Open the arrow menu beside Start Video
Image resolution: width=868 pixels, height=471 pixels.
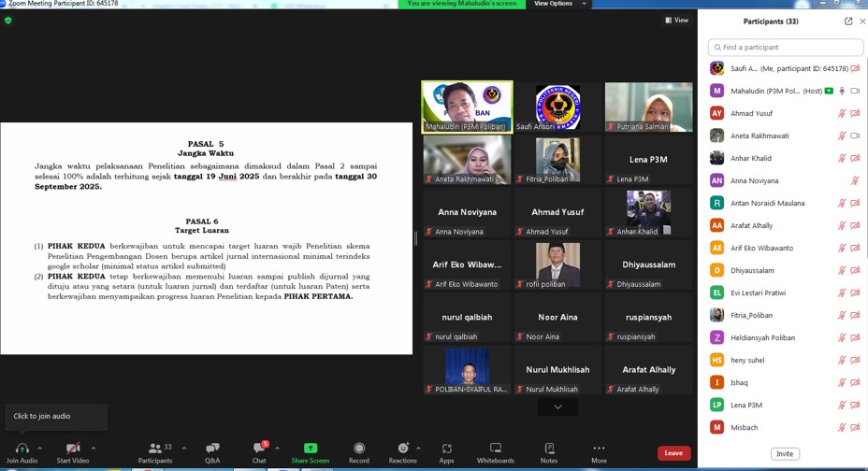[93, 449]
